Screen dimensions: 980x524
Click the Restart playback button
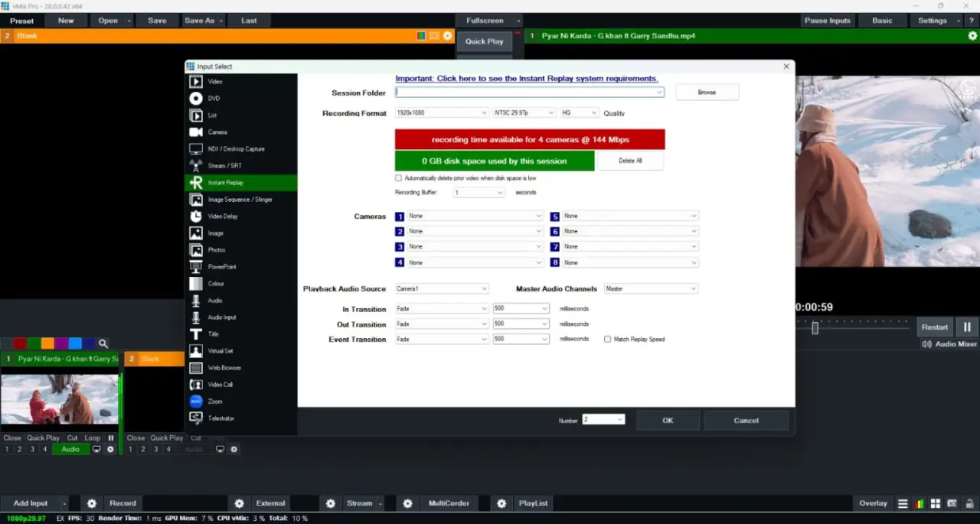934,327
